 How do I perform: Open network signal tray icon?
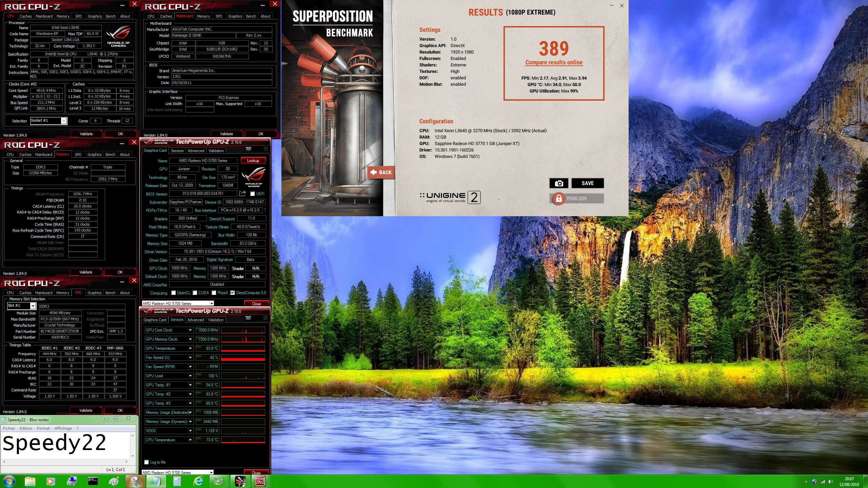coord(823,482)
